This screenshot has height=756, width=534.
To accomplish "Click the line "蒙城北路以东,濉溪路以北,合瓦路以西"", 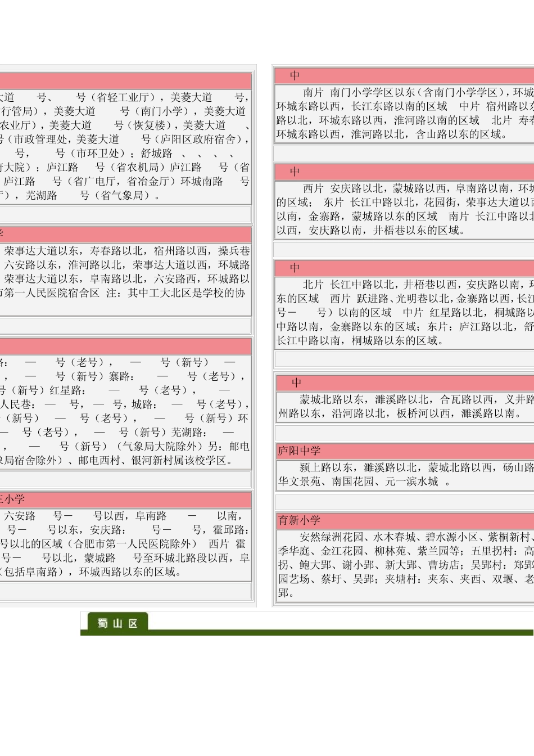I will 417,400.
